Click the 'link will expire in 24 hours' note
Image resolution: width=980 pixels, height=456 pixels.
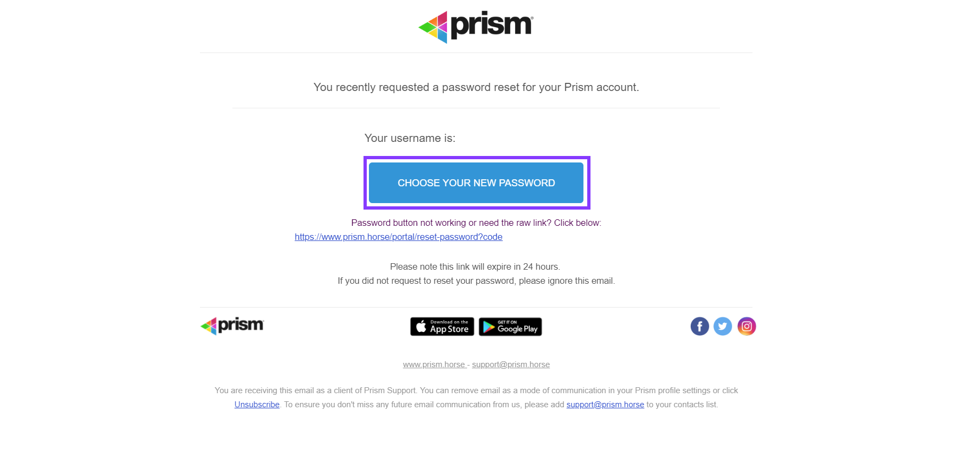[475, 266]
